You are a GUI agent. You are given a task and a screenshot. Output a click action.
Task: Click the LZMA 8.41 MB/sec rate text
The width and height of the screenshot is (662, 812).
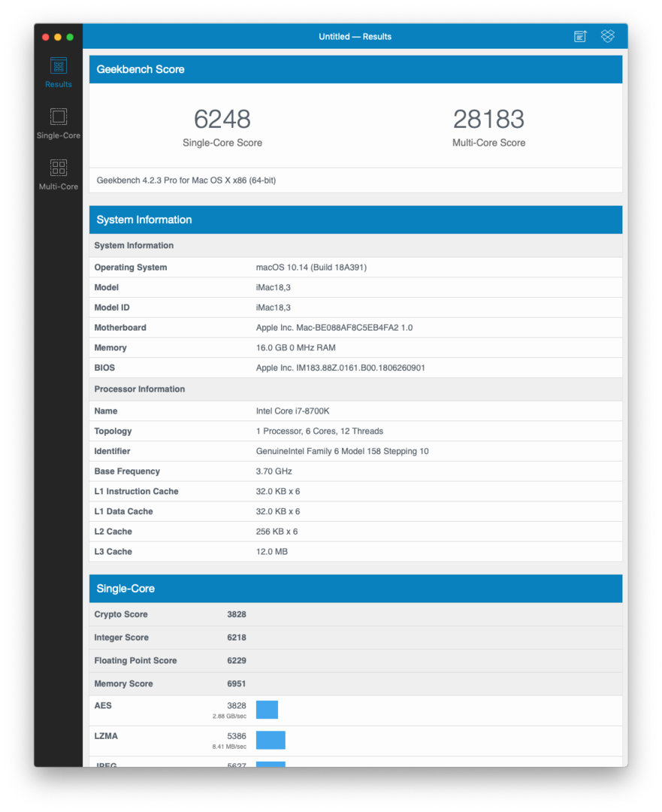229,747
